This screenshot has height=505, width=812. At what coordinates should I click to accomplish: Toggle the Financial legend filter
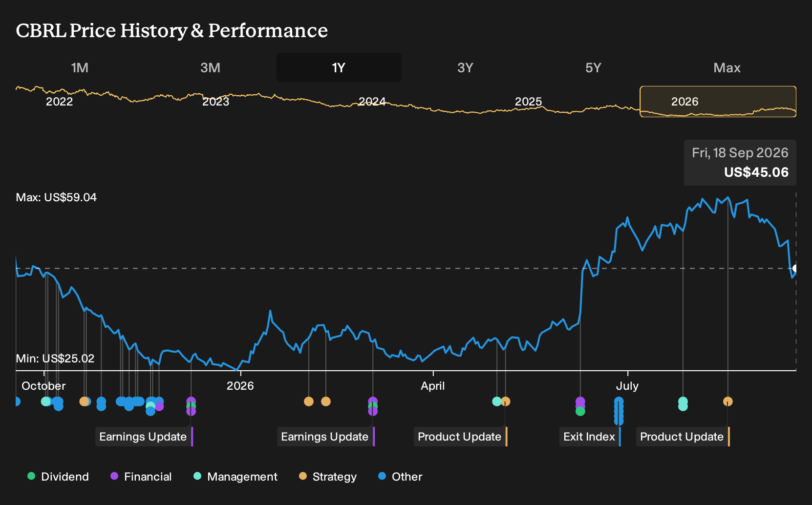point(141,477)
